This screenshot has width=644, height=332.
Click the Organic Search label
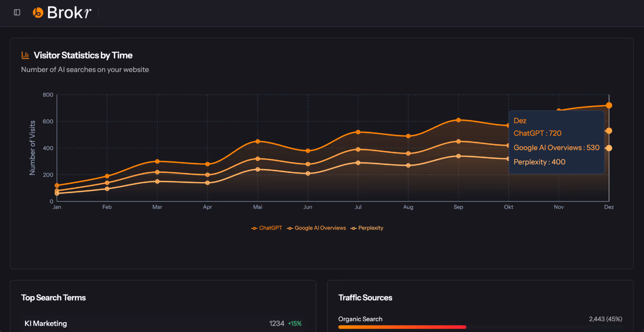[x=360, y=319]
